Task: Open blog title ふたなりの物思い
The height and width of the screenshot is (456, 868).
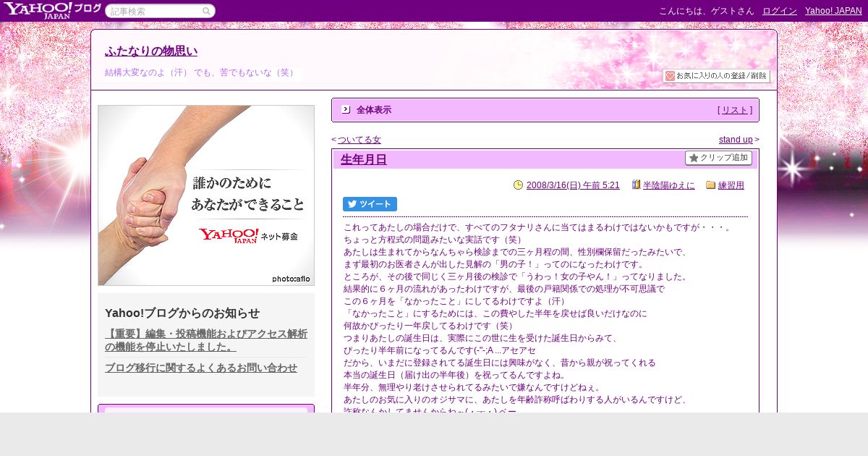Action: point(151,51)
